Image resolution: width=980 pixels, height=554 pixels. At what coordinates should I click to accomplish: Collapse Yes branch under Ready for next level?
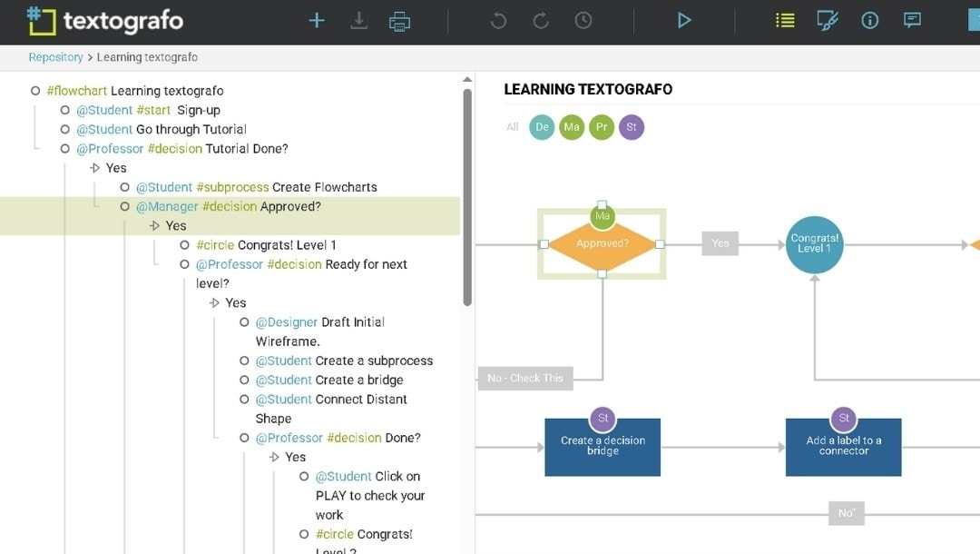coord(214,302)
